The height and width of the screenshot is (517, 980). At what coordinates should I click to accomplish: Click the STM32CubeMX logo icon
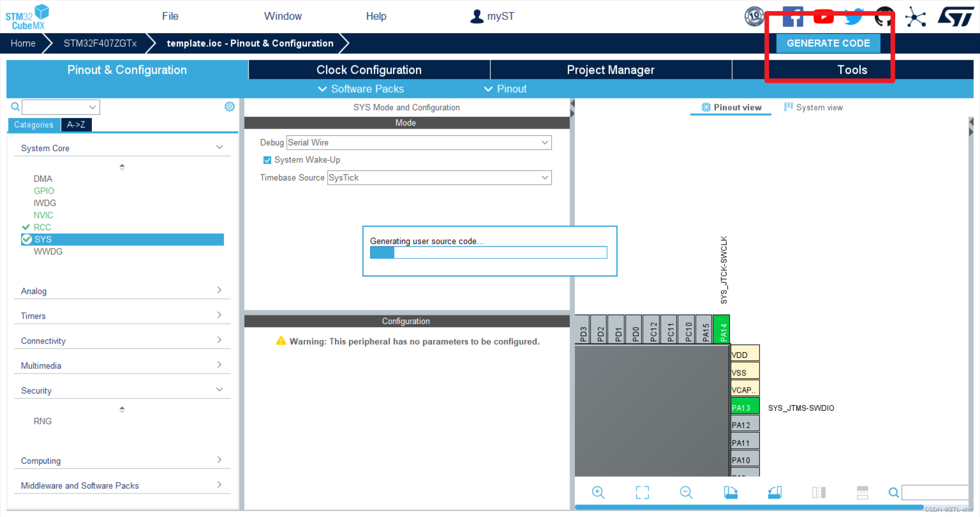[x=27, y=17]
